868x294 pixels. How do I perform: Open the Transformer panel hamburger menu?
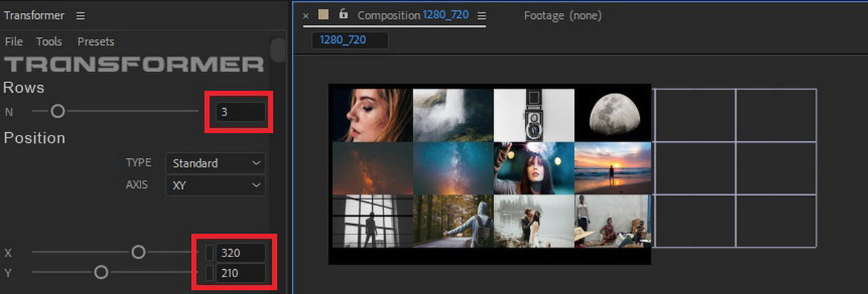coord(81,15)
